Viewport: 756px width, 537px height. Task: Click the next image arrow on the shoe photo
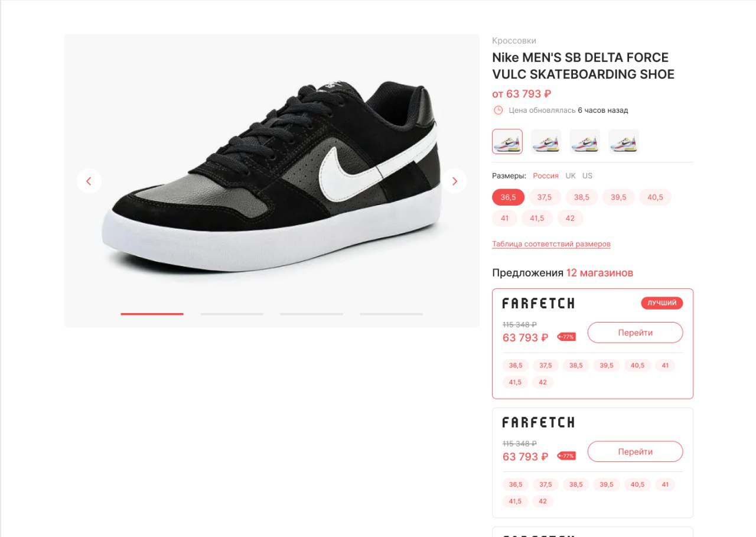click(454, 181)
